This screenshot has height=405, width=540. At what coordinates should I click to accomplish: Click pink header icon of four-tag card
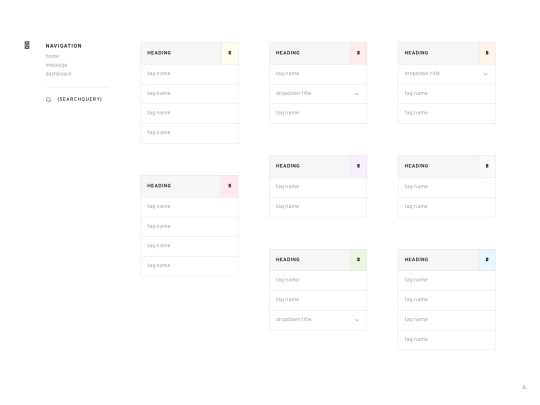point(230,186)
